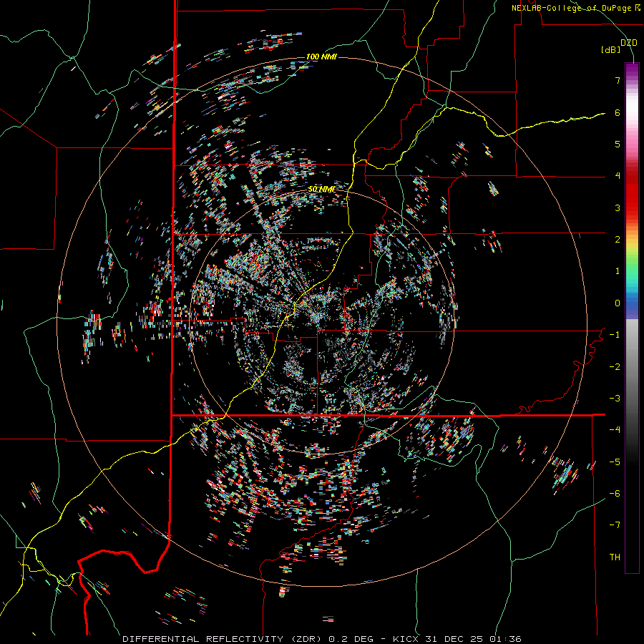Screen dimensions: 644x644
Task: Click the 31 DEC 25 01:36 timestamp
Action: pos(472,639)
